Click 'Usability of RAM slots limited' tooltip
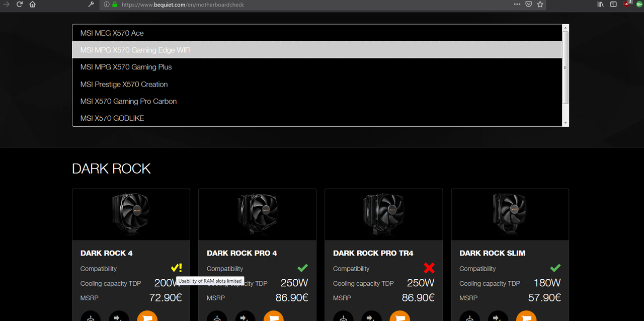This screenshot has height=321, width=644. 210,281
